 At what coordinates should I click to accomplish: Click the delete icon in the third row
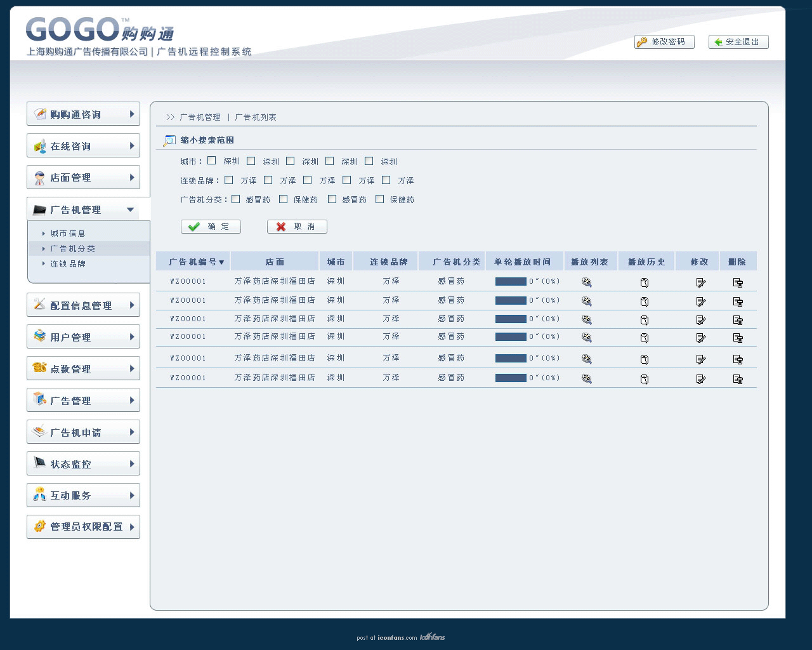coord(738,320)
